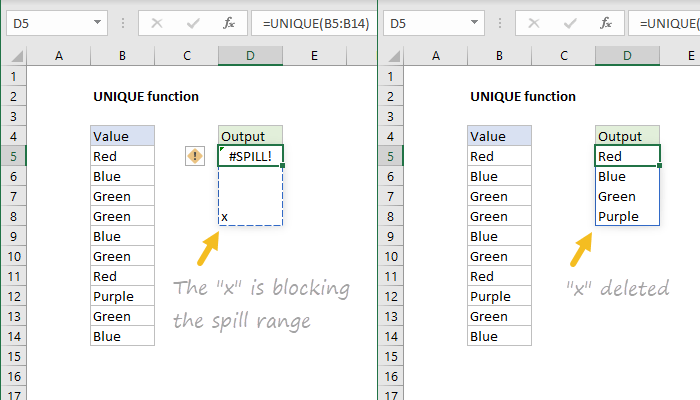Viewport: 700px width, 400px height.
Task: Click Insert Function fx in the left sheet
Action: click(229, 21)
